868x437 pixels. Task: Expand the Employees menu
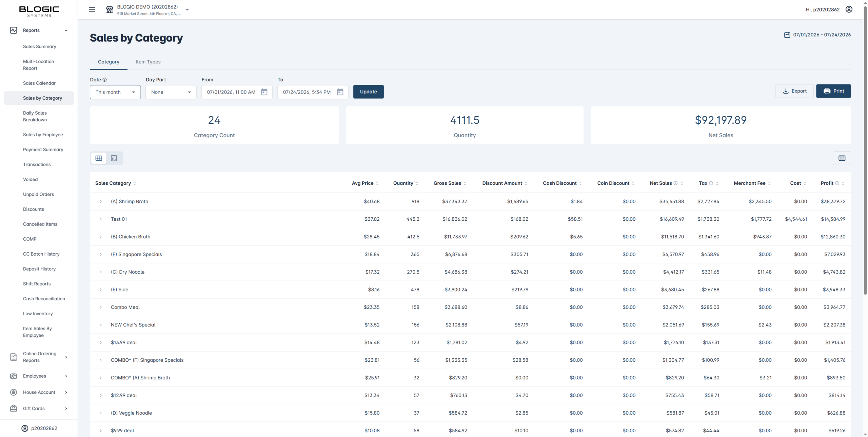(x=66, y=376)
